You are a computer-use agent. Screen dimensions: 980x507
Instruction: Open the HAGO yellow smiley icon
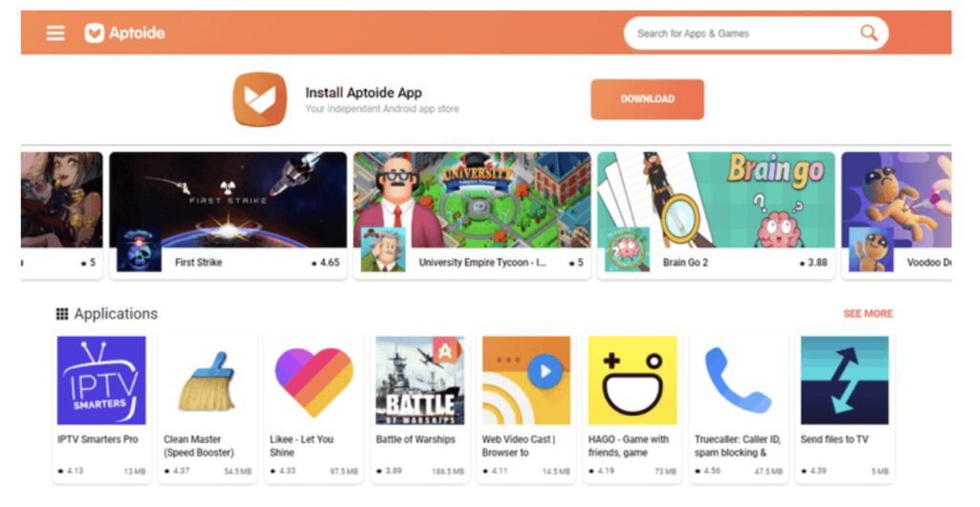[x=633, y=381]
